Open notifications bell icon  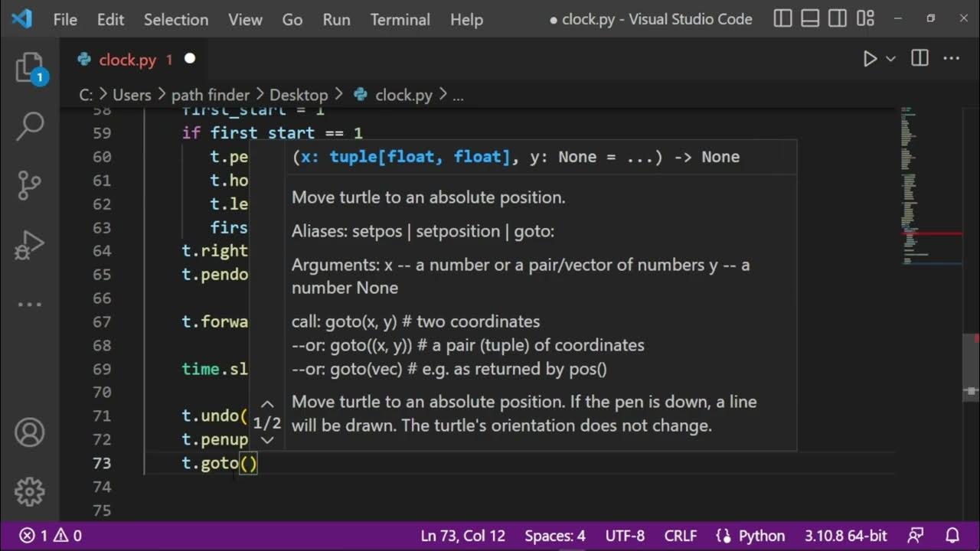[x=952, y=536]
